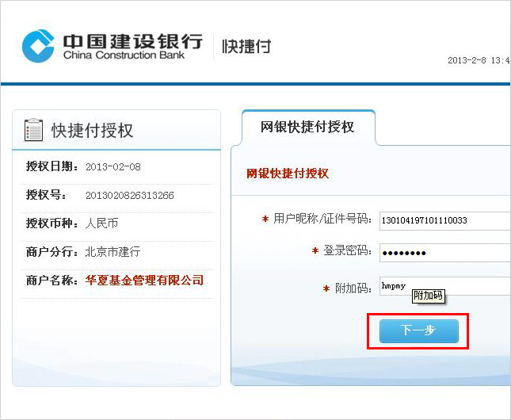Click the merchant branch 北京市建行
Image resolution: width=511 pixels, height=420 pixels.
112,252
